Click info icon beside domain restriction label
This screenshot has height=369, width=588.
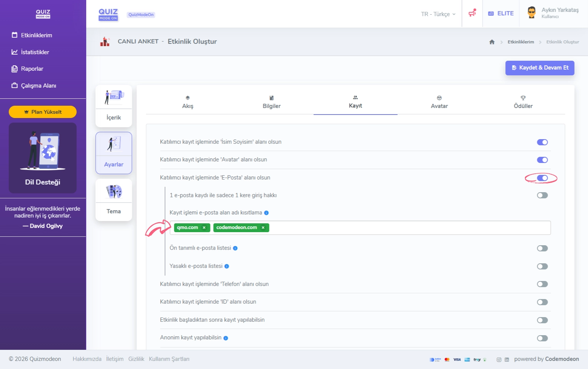pyautogui.click(x=266, y=213)
